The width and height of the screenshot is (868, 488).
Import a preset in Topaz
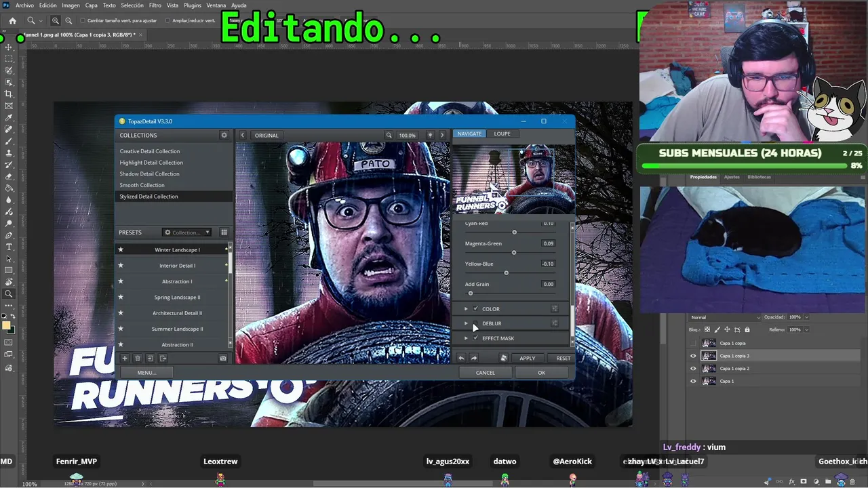tap(150, 358)
